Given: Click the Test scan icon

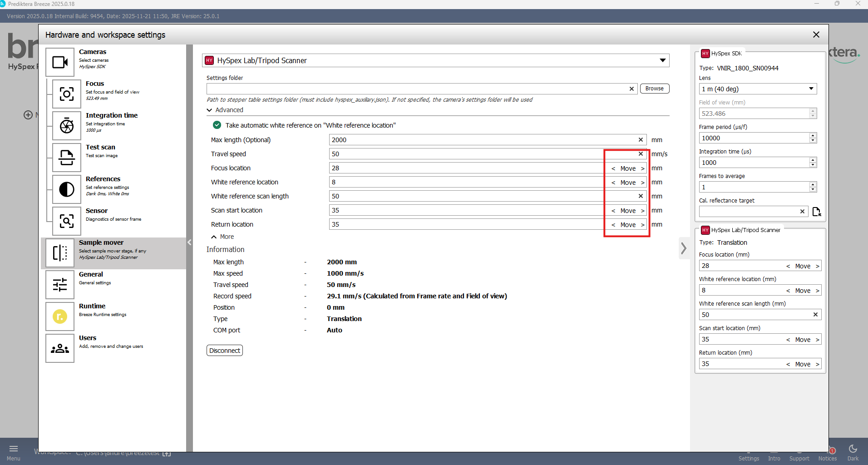Looking at the screenshot, I should (x=67, y=158).
